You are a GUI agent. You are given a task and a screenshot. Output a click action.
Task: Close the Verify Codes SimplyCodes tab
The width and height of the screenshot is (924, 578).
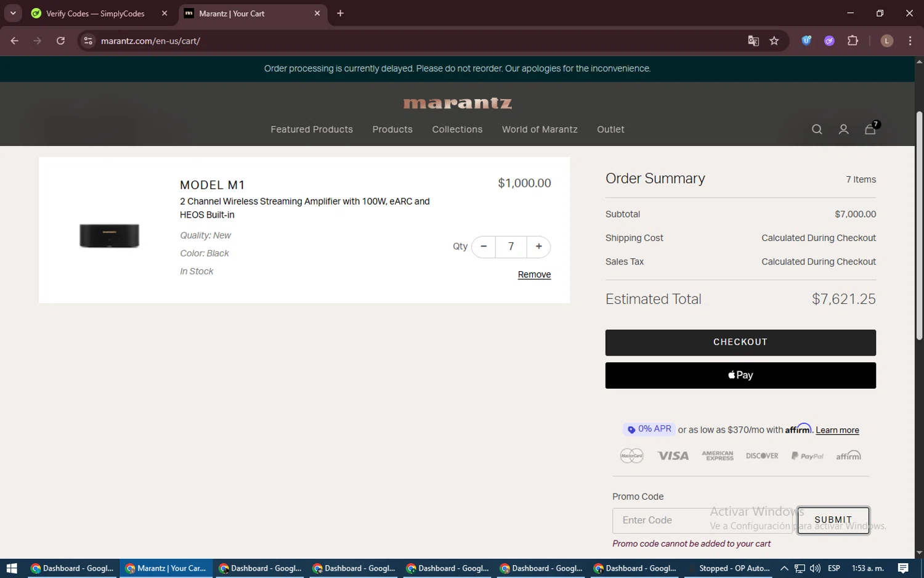164,14
